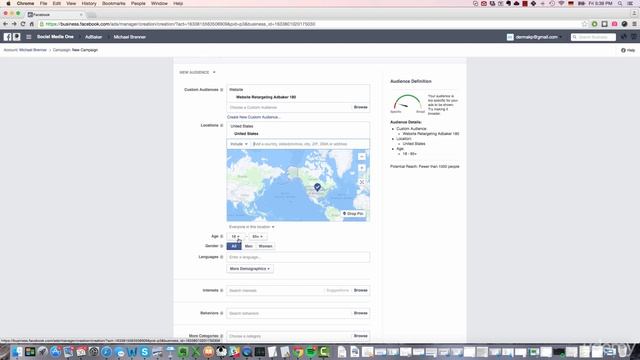Bookmark this page with the star icon
This screenshot has height=360, width=640.
point(584,24)
